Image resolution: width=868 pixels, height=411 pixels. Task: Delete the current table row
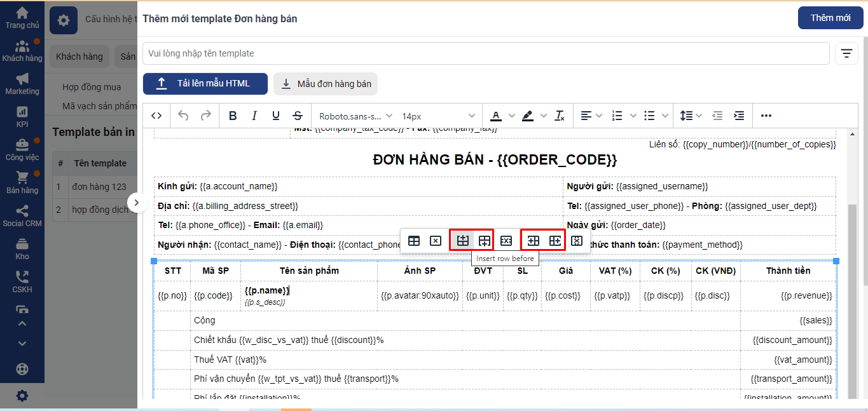[506, 241]
